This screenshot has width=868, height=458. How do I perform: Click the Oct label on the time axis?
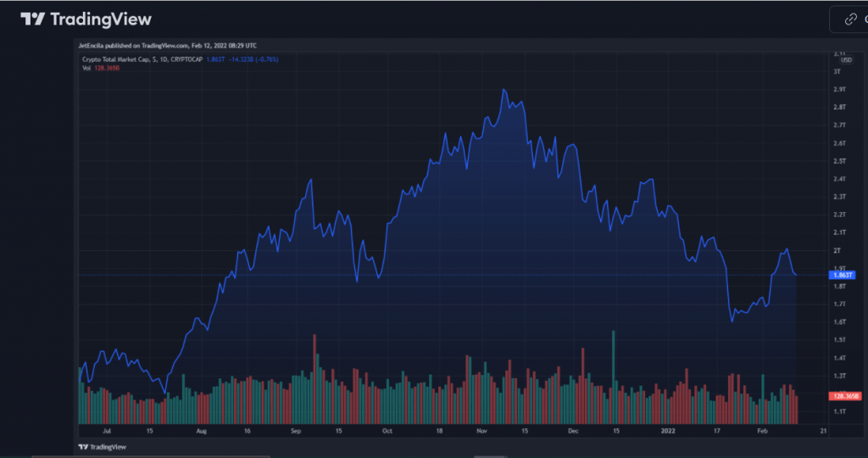click(x=387, y=431)
